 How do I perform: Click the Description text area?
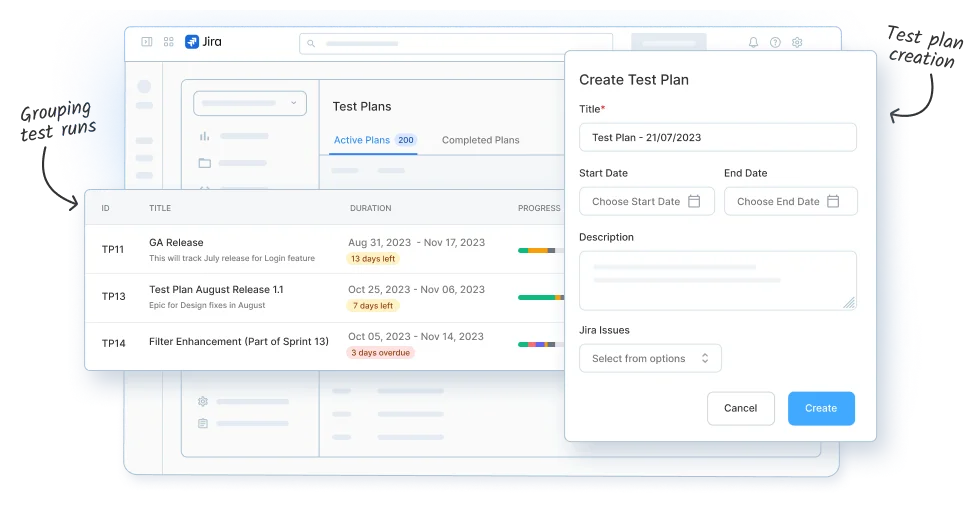718,281
